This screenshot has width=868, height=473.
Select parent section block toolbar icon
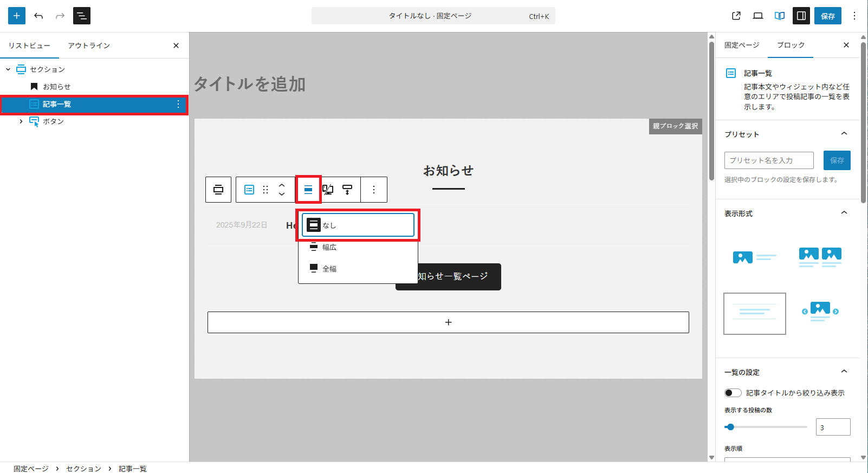tap(218, 190)
